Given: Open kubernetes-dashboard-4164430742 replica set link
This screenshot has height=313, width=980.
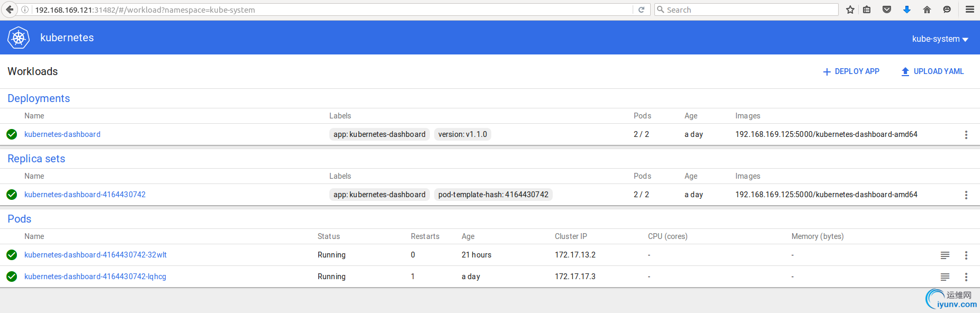Looking at the screenshot, I should click(85, 195).
